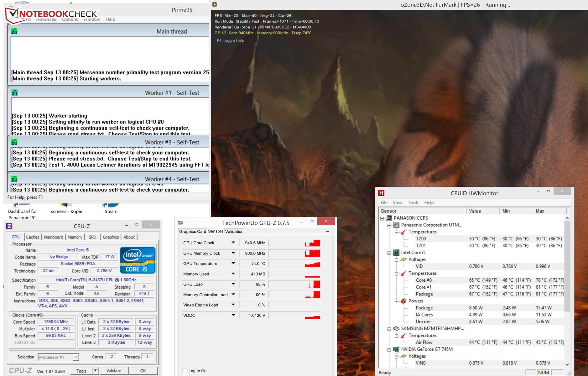Collapse the SAMSUNG MZMTE256HMHP node

pos(389,329)
